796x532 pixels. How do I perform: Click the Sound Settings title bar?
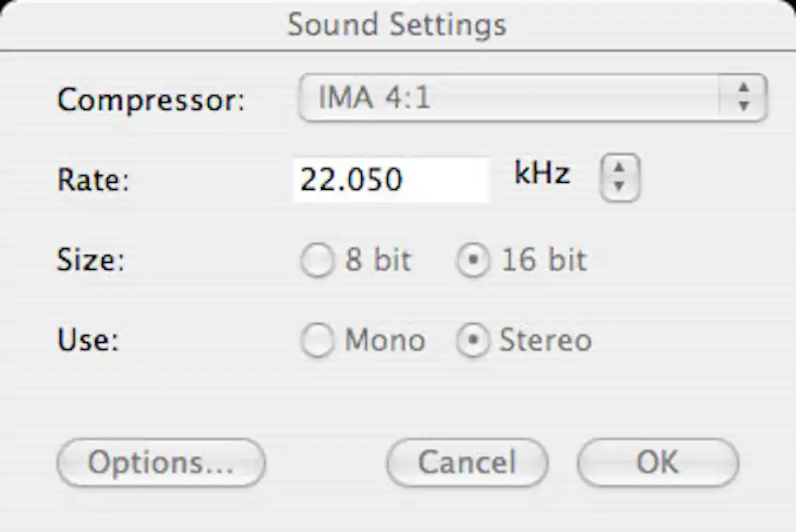pos(398,24)
